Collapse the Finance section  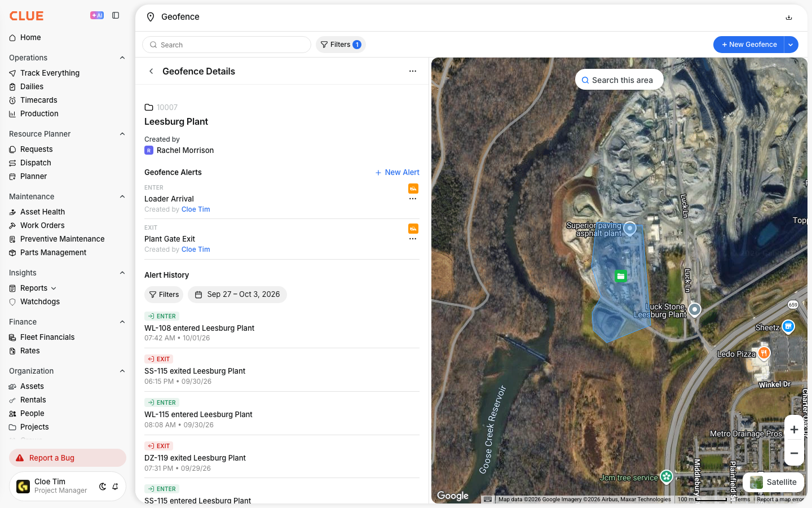(x=122, y=322)
